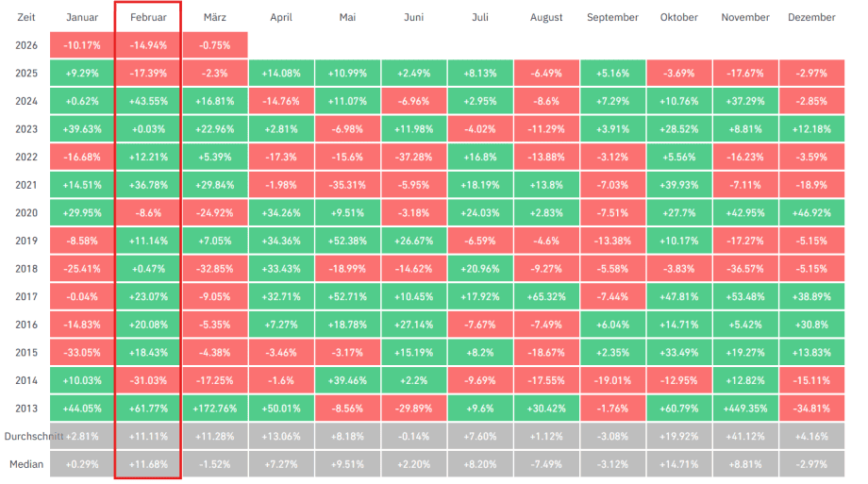The height and width of the screenshot is (484, 868).
Task: Click the Januar column header
Action: (82, 18)
